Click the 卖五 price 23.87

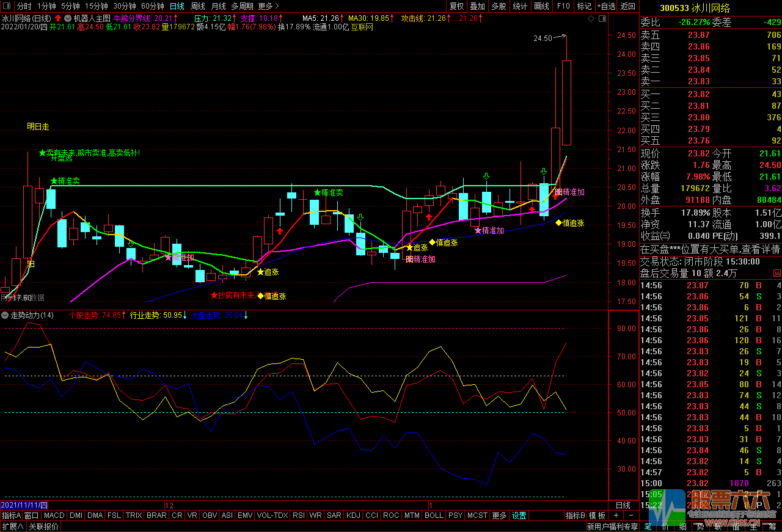tap(699, 35)
